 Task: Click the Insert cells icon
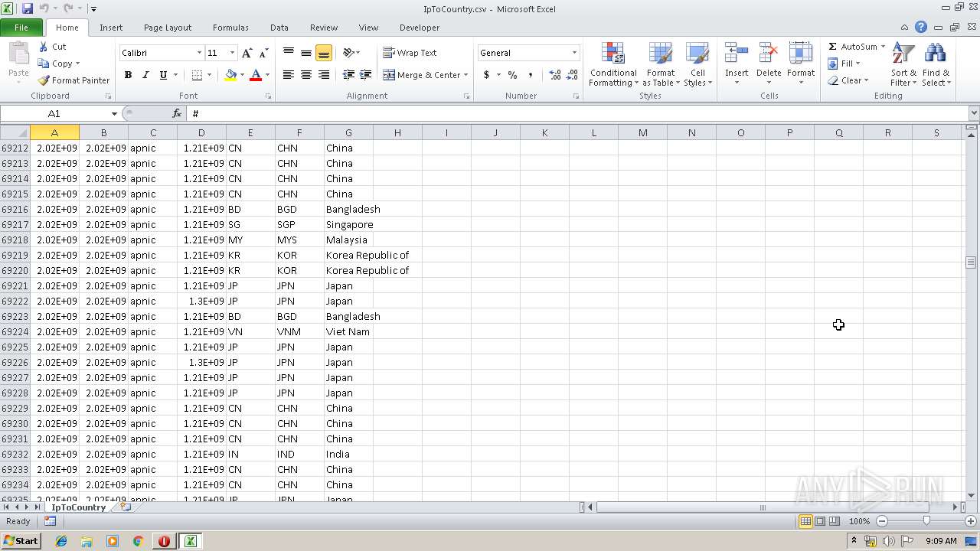click(737, 54)
